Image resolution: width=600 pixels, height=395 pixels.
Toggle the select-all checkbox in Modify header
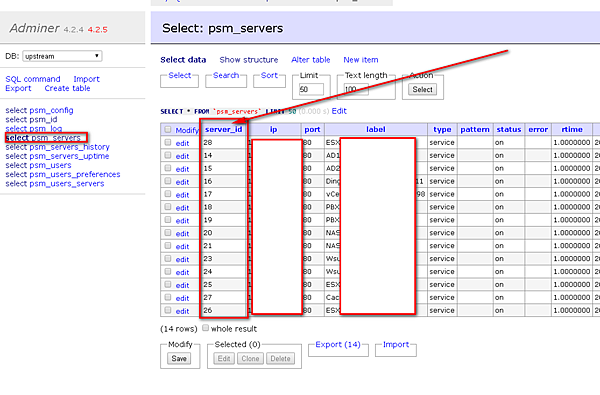pyautogui.click(x=168, y=129)
